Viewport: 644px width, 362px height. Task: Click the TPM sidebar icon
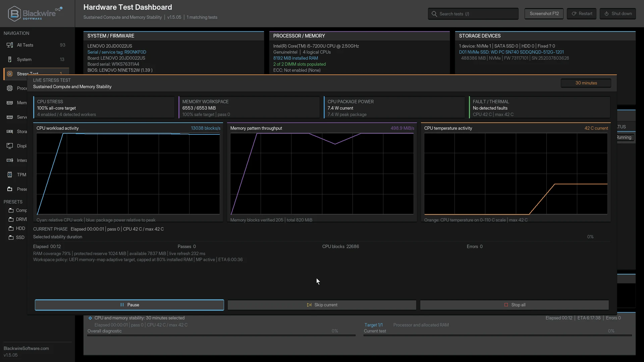pyautogui.click(x=10, y=175)
